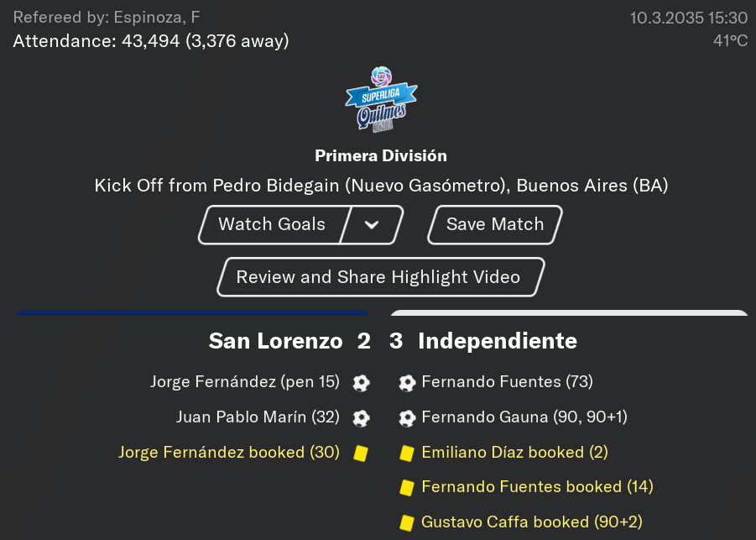Click goal ball icon beside Fernando Fuentes
The width and height of the screenshot is (756, 540).
[x=407, y=383]
